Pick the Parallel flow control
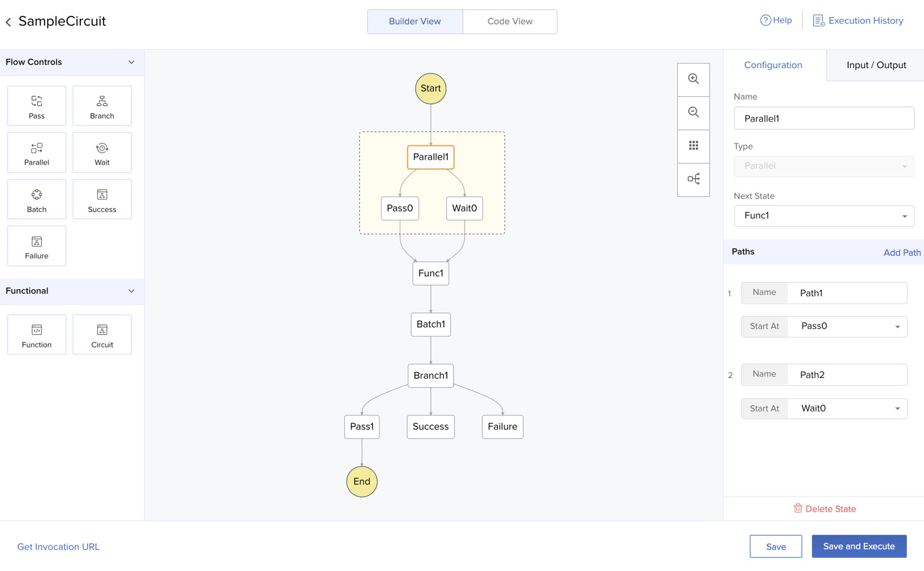 37,152
